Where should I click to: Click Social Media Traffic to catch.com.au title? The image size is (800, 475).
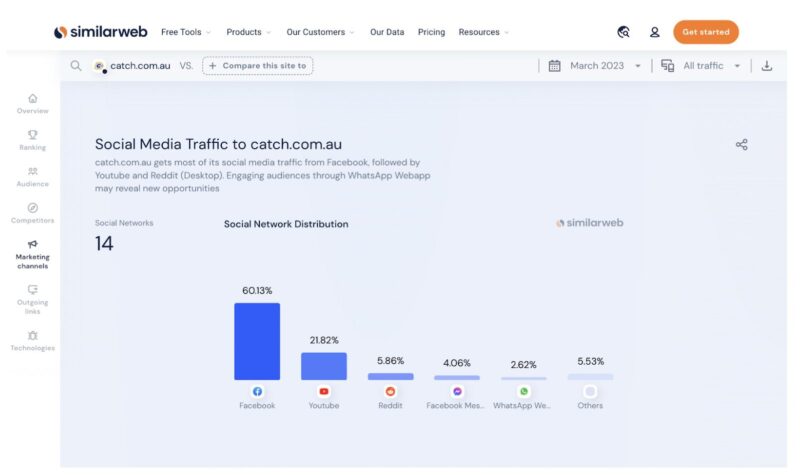coord(218,144)
